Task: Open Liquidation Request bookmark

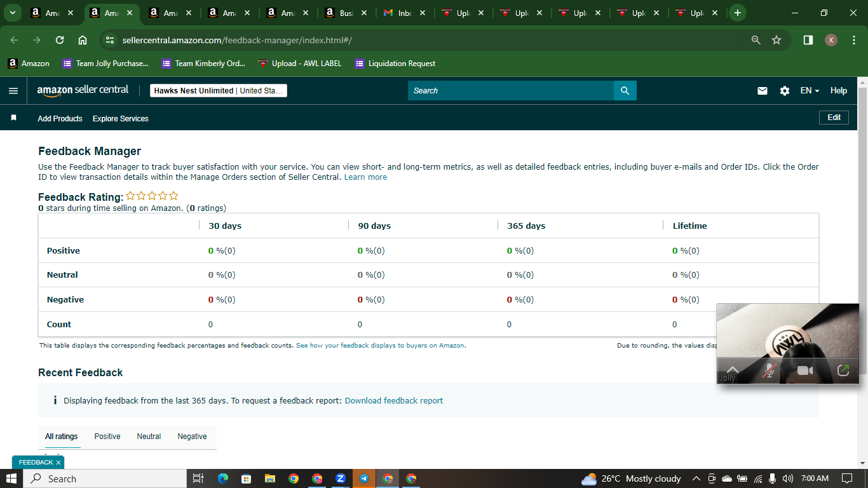Action: tap(395, 64)
